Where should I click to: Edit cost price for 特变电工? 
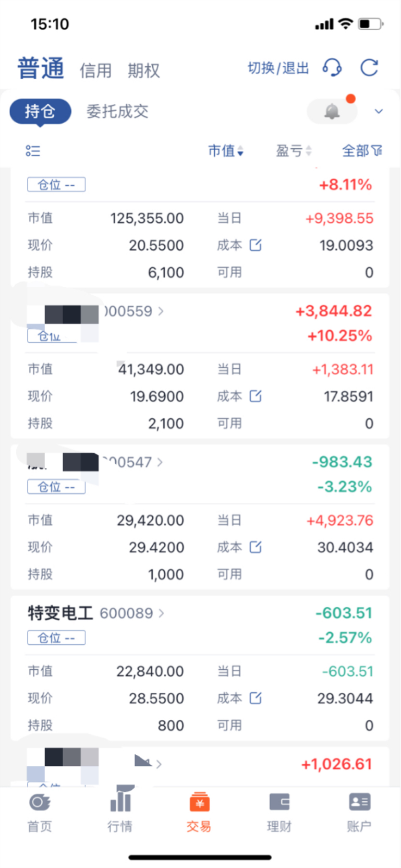256,698
